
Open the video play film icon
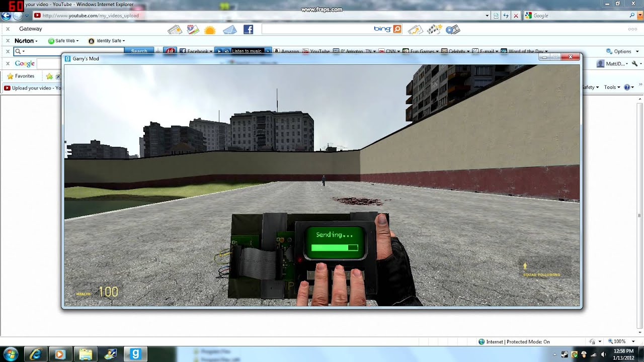click(453, 30)
